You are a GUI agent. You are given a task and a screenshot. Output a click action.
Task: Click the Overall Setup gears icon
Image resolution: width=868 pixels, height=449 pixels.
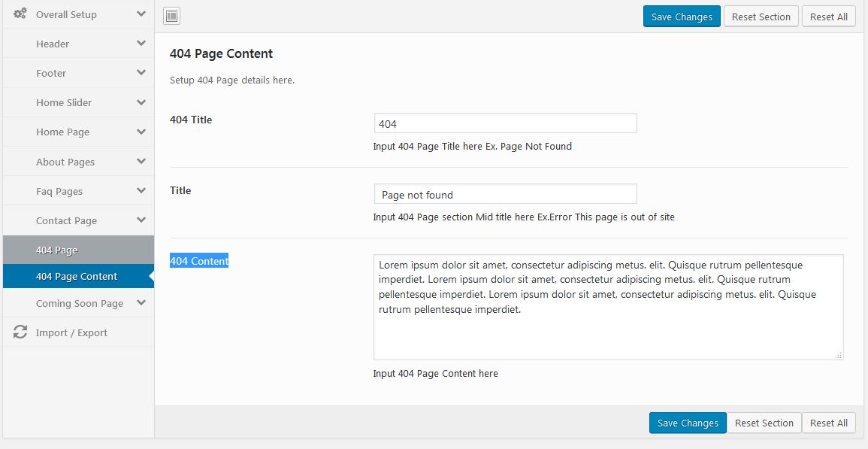(x=20, y=14)
